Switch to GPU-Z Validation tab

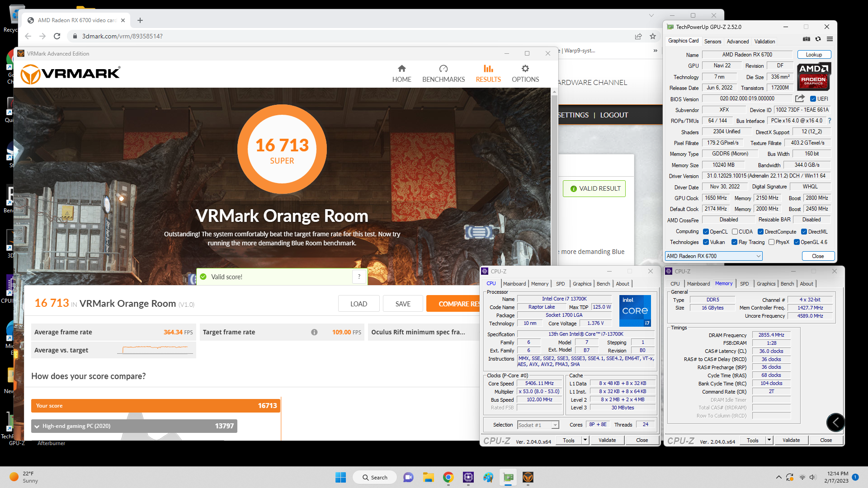pyautogui.click(x=764, y=42)
